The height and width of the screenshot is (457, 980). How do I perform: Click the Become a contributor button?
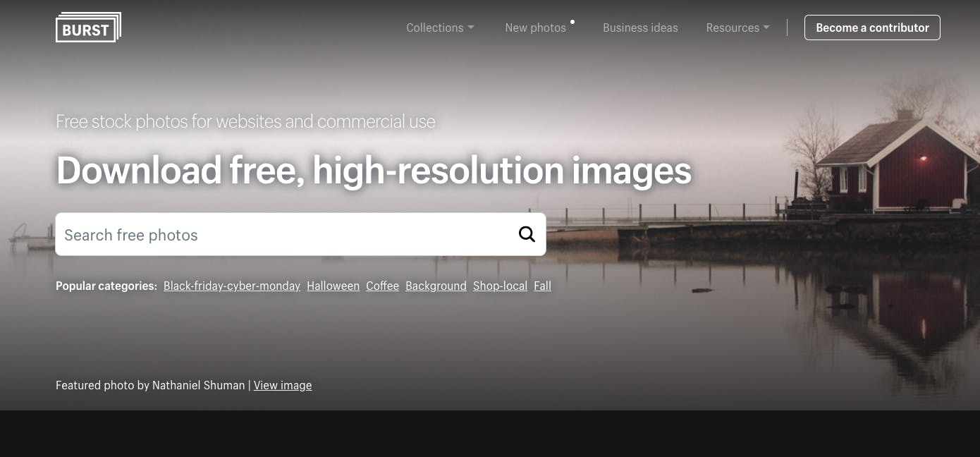pyautogui.click(x=872, y=28)
